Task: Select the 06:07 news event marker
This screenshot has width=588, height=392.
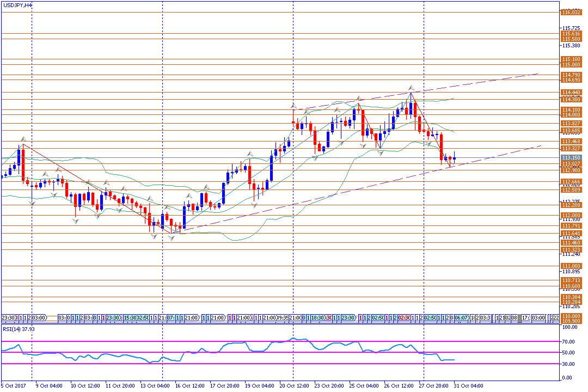Action: tap(461, 318)
